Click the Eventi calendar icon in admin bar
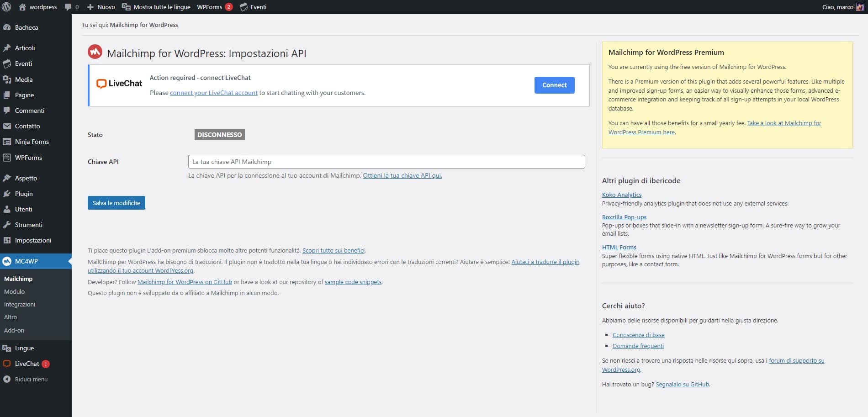This screenshot has width=868, height=417. [244, 7]
